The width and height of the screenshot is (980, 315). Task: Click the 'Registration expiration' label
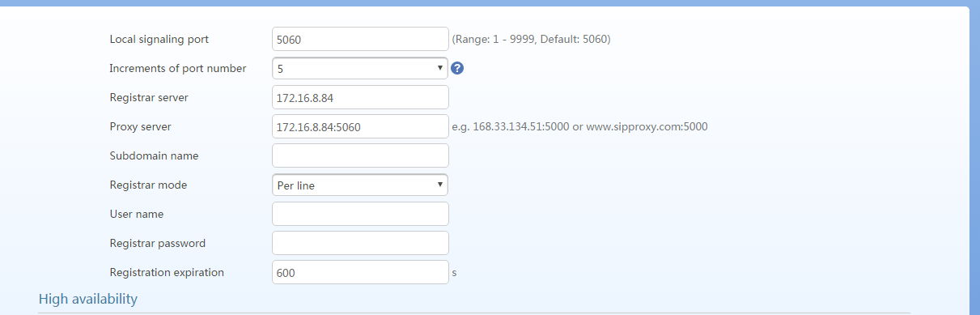(x=167, y=272)
